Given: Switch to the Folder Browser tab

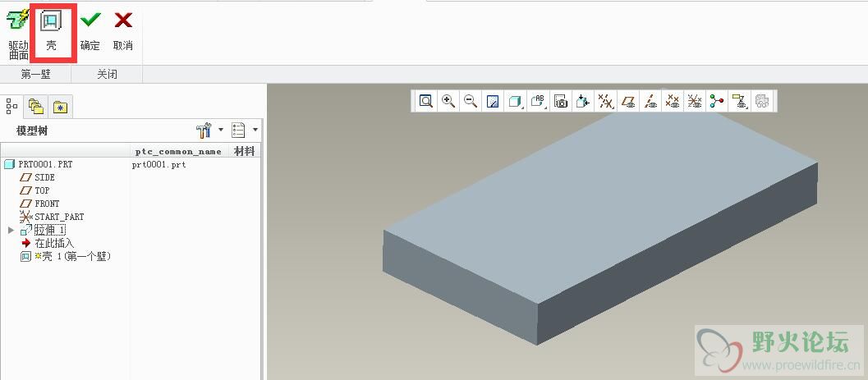Looking at the screenshot, I should (x=35, y=106).
